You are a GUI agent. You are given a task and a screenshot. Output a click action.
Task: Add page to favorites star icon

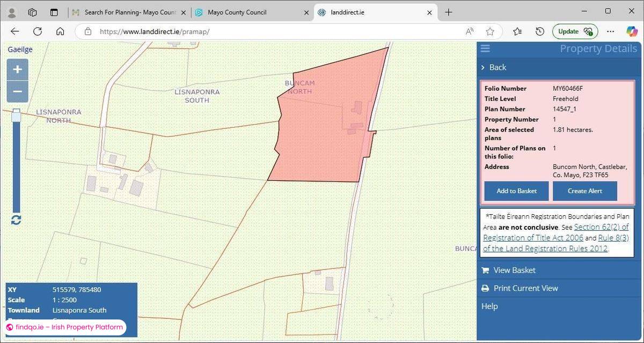(x=490, y=31)
